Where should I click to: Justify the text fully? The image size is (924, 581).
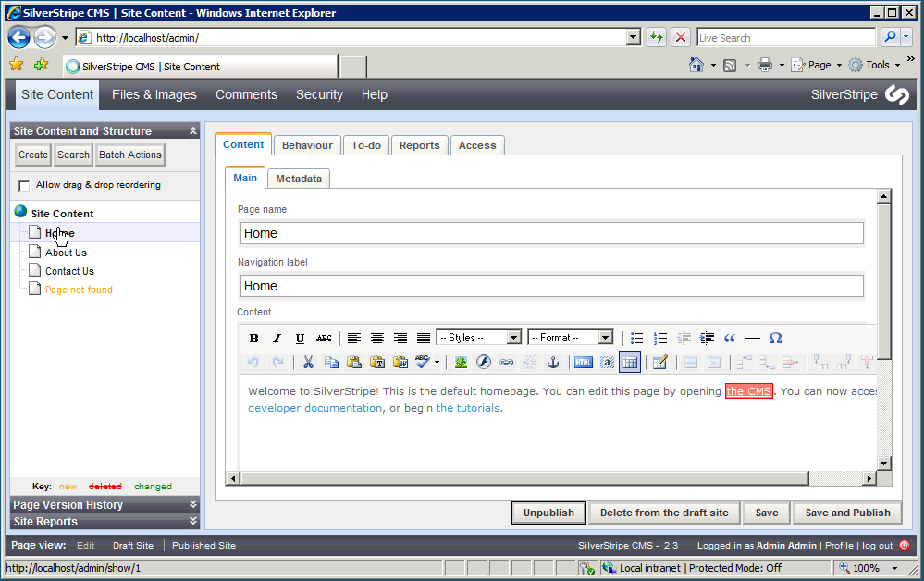423,339
